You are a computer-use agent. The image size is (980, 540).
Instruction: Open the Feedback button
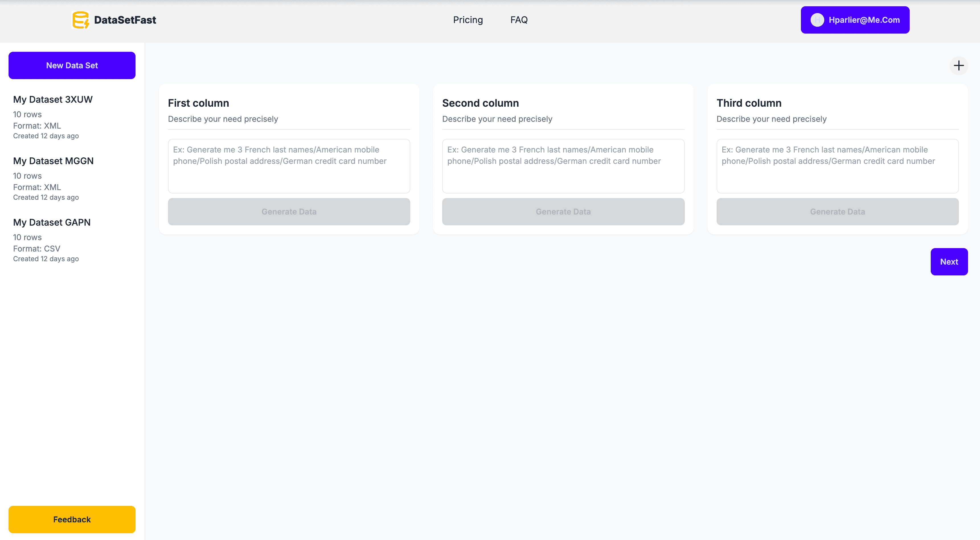click(72, 519)
